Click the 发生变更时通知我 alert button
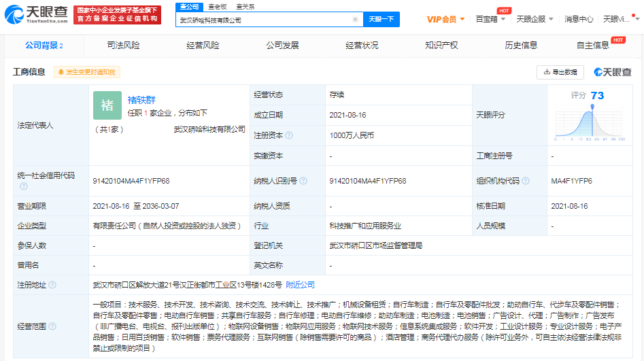Viewport: 644px width, 361px height. tap(87, 72)
